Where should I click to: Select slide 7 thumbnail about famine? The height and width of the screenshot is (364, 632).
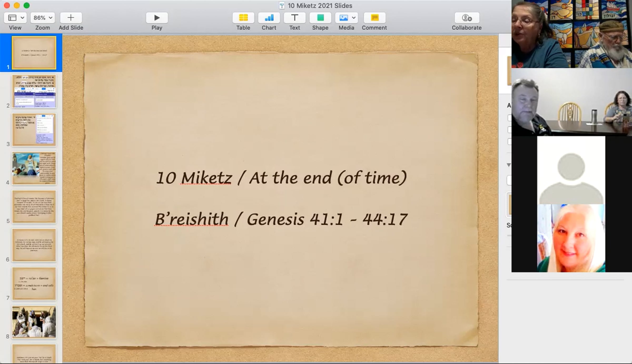point(34,284)
